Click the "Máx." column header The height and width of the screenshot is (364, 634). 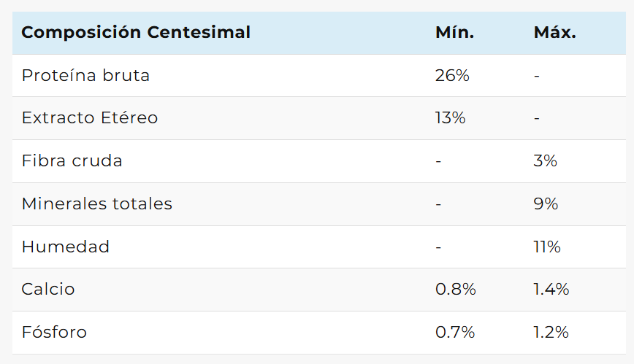(x=555, y=33)
